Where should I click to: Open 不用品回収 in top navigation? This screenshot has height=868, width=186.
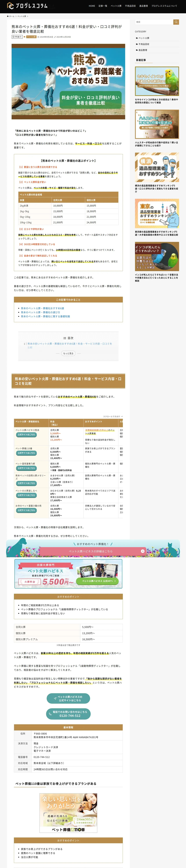point(130,6)
